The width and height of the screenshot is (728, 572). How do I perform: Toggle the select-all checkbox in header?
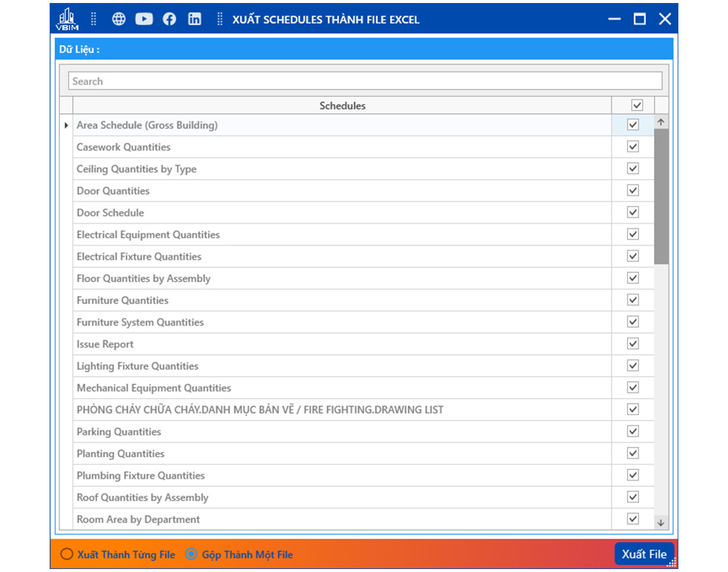pyautogui.click(x=637, y=106)
